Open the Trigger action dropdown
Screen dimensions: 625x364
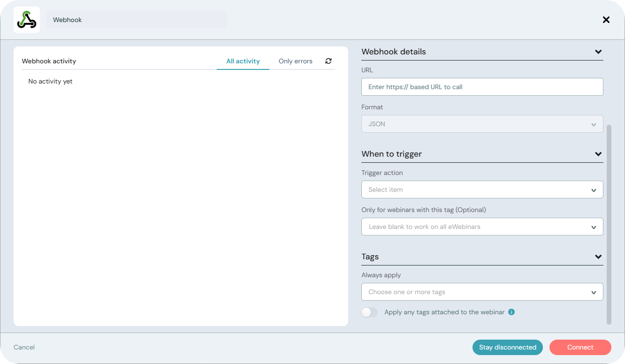482,190
